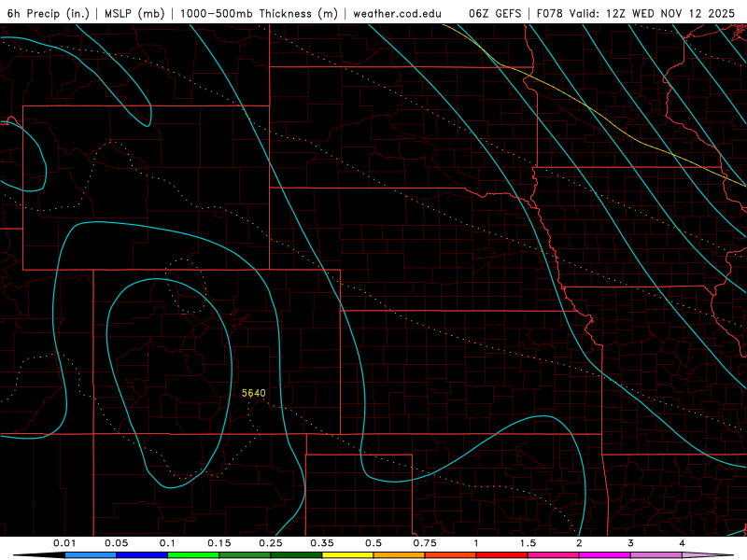Click the 0.75 legend value
Screen dimensions: 747x560
425,543
